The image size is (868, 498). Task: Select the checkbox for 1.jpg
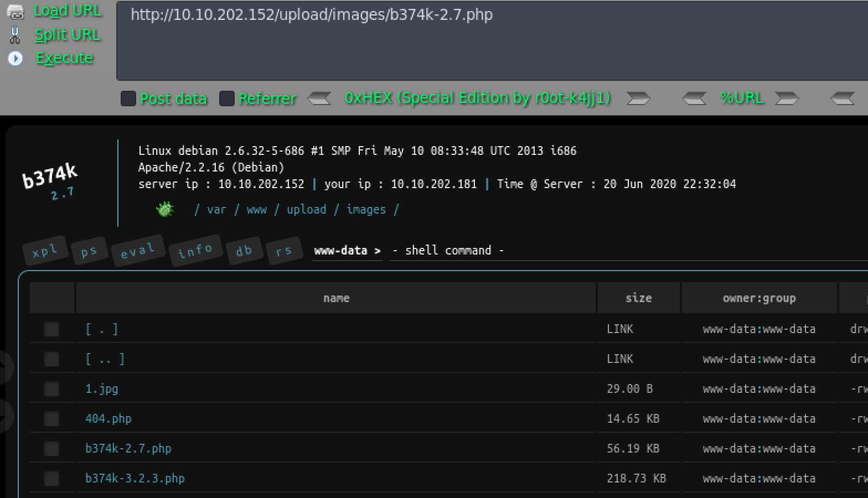click(51, 389)
